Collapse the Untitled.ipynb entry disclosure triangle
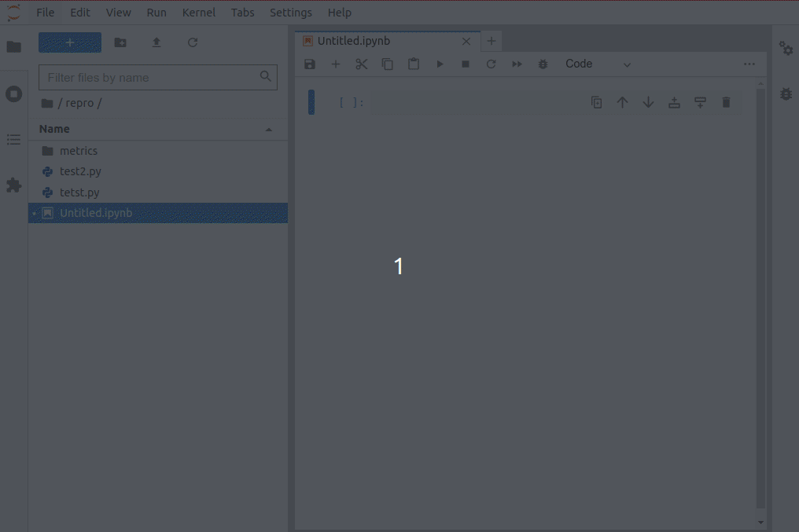The height and width of the screenshot is (532, 799). pyautogui.click(x=34, y=213)
